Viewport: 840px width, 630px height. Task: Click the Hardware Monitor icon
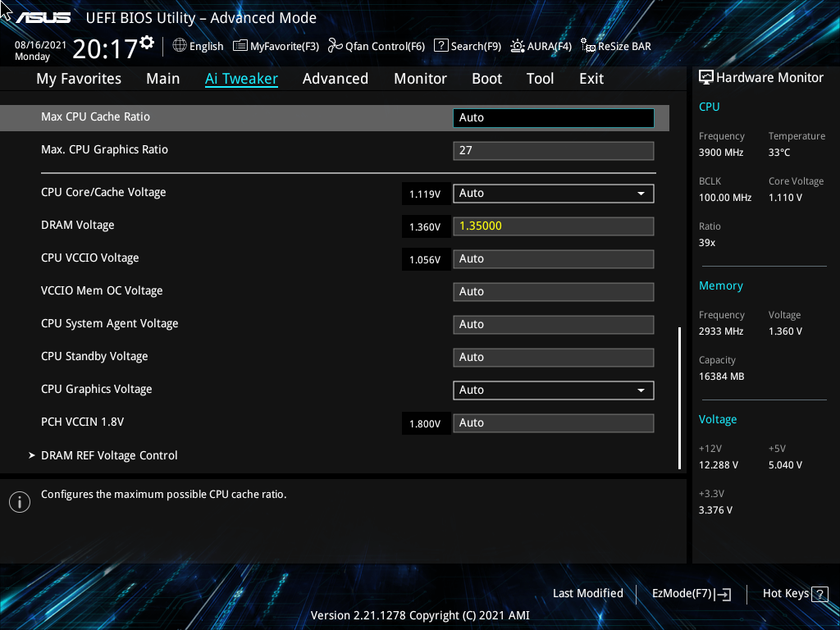tap(706, 78)
